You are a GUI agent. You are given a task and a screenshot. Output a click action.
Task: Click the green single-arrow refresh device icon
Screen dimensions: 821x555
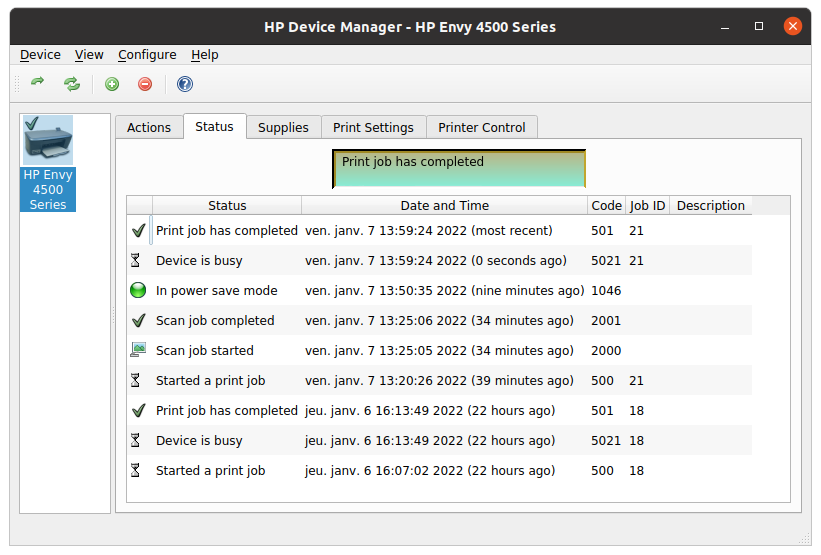38,83
